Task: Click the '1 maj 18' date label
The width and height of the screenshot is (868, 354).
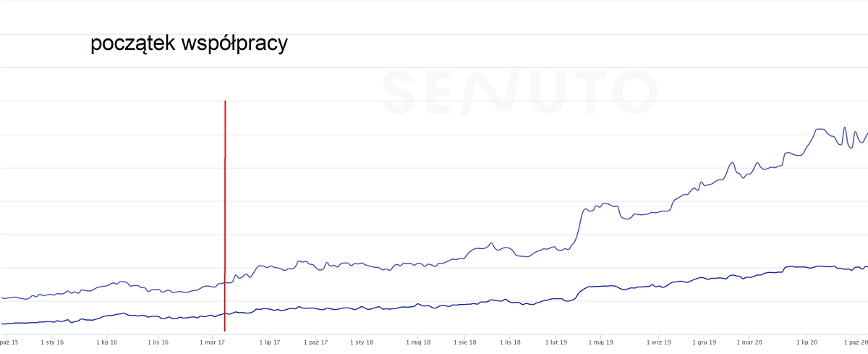Action: [418, 342]
